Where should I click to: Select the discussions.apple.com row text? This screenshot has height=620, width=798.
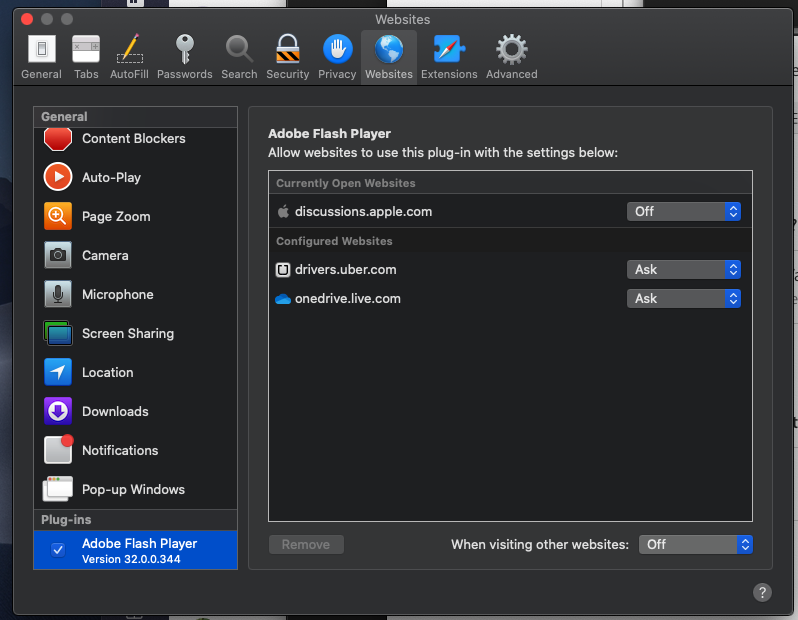pos(363,212)
